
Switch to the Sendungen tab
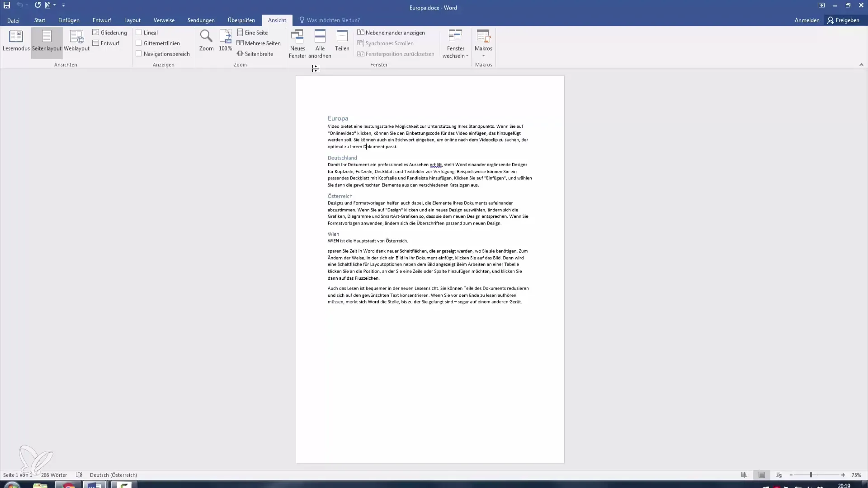(201, 20)
